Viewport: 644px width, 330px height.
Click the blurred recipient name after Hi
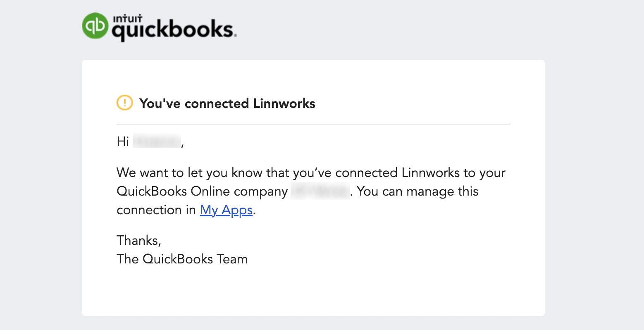tap(157, 141)
